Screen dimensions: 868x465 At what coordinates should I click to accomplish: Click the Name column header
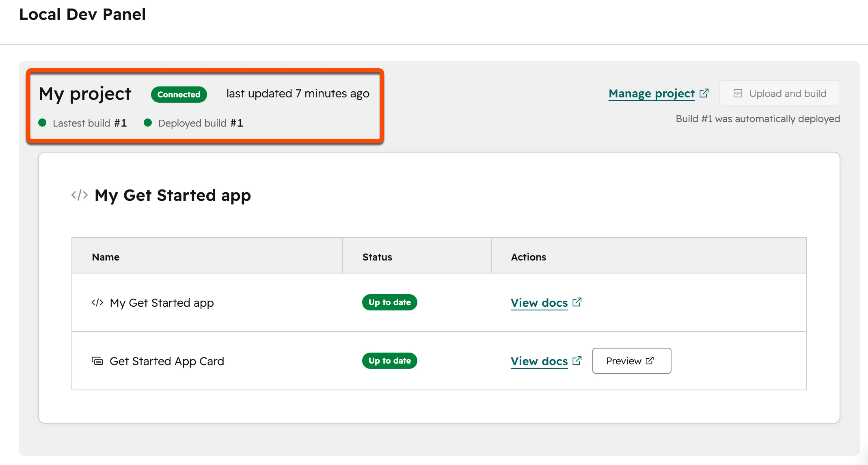(106, 257)
